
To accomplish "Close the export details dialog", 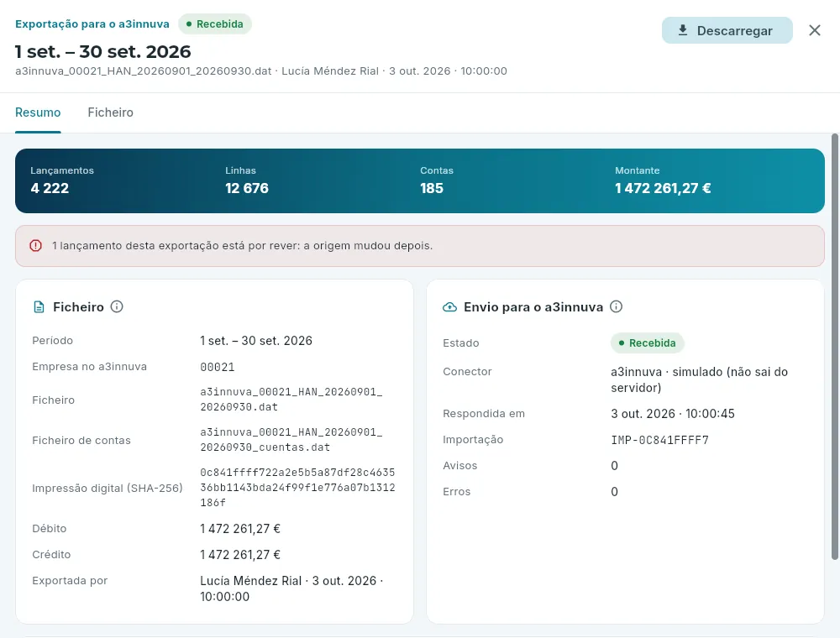I will 814,30.
